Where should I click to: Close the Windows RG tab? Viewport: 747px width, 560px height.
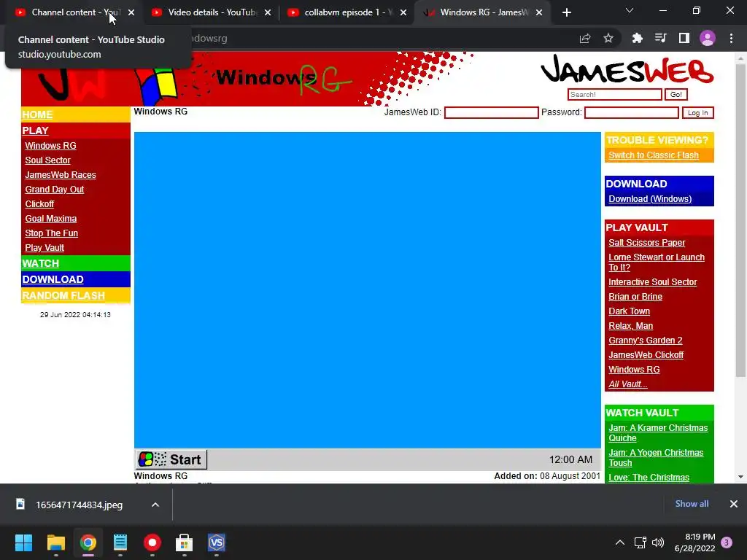pos(539,12)
